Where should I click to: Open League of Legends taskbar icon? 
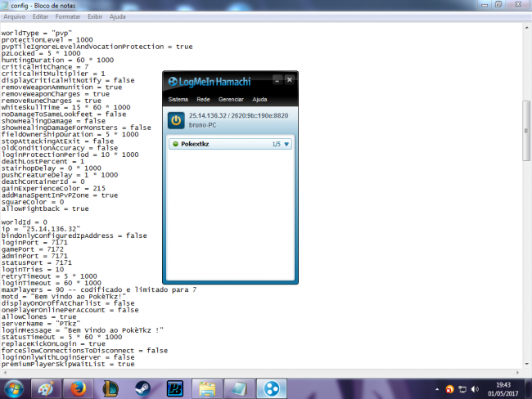pyautogui.click(x=110, y=389)
